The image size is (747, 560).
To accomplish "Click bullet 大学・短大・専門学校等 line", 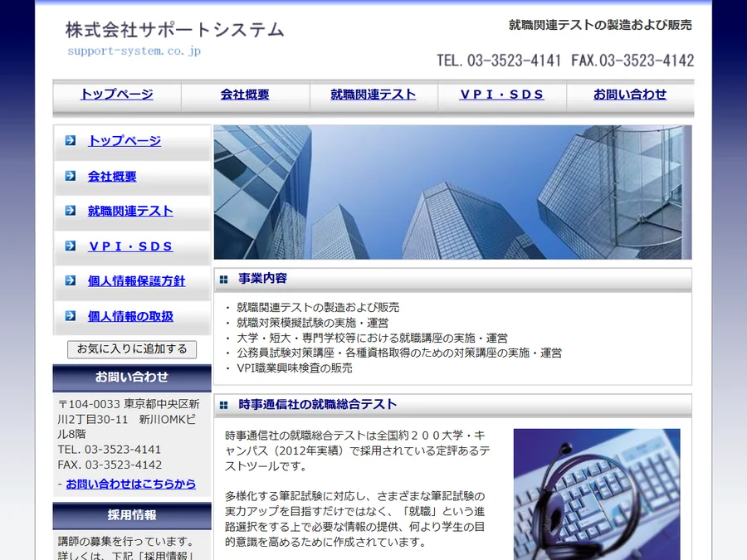I will pyautogui.click(x=372, y=338).
